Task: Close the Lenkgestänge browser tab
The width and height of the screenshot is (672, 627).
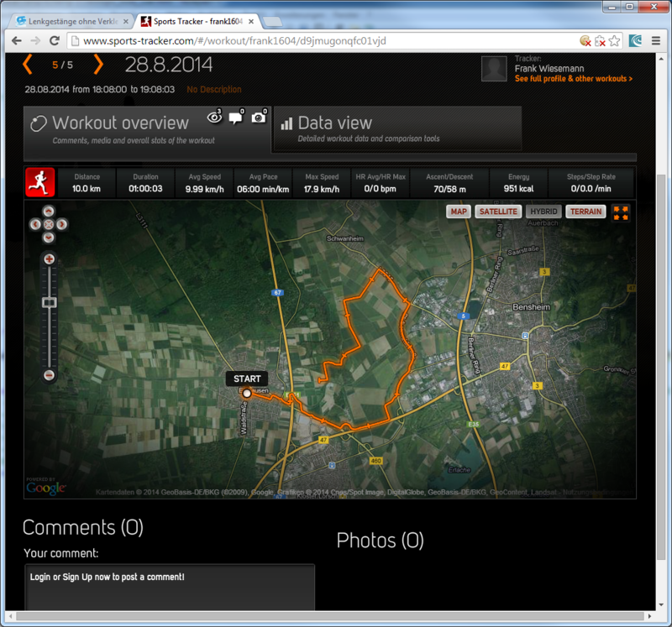Action: click(x=125, y=22)
